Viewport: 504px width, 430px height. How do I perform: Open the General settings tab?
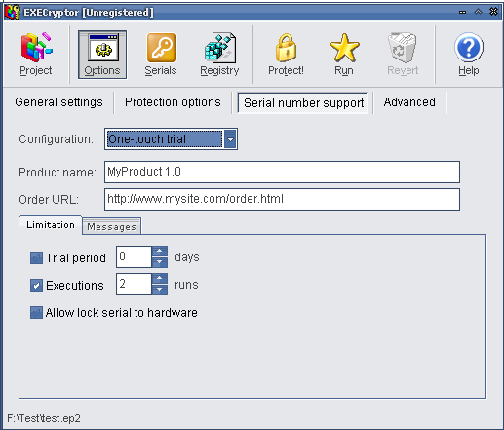(58, 102)
